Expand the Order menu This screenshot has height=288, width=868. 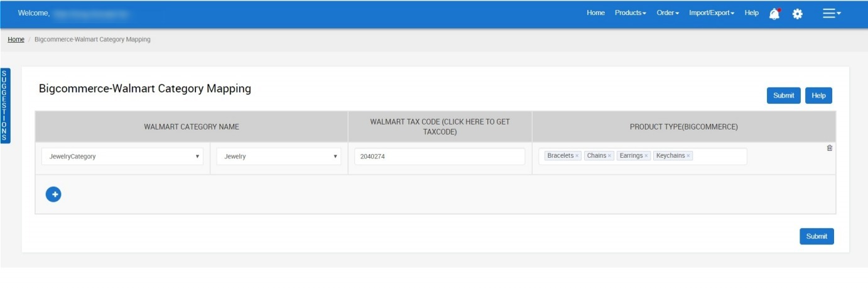668,13
